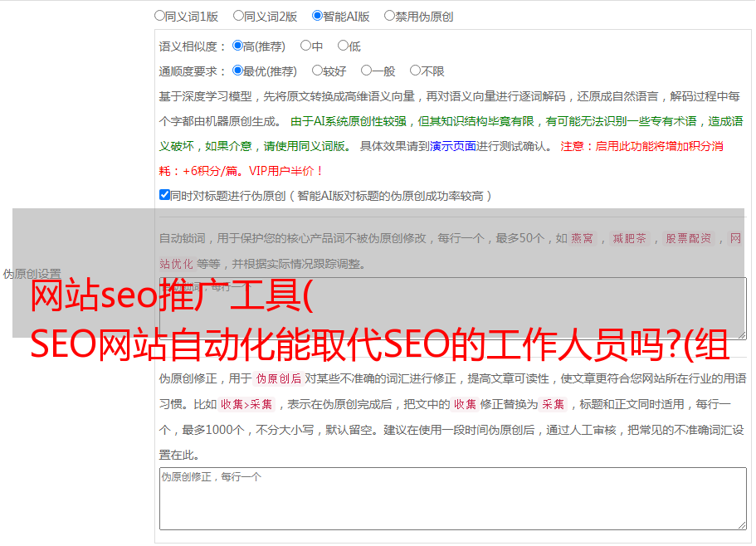Click the 通顺度要求 label
The image size is (756, 546).
(x=193, y=71)
